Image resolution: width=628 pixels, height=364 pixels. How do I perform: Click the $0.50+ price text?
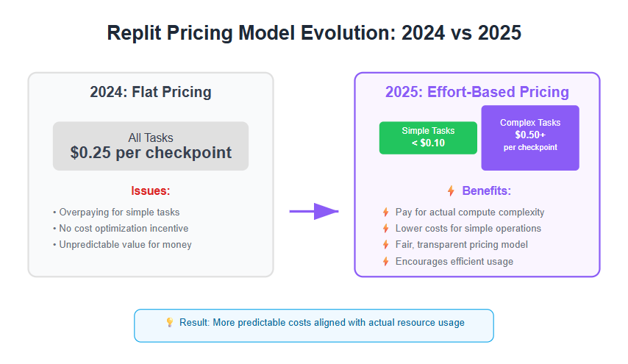(x=530, y=135)
